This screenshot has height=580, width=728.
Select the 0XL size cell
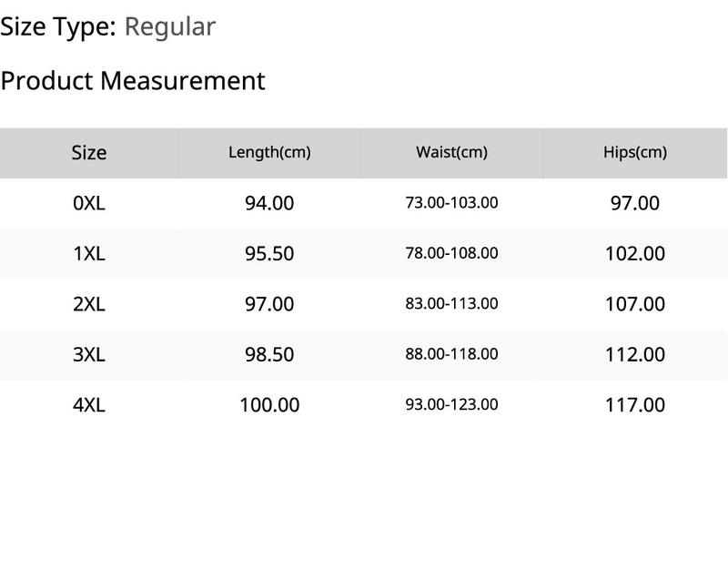(89, 203)
